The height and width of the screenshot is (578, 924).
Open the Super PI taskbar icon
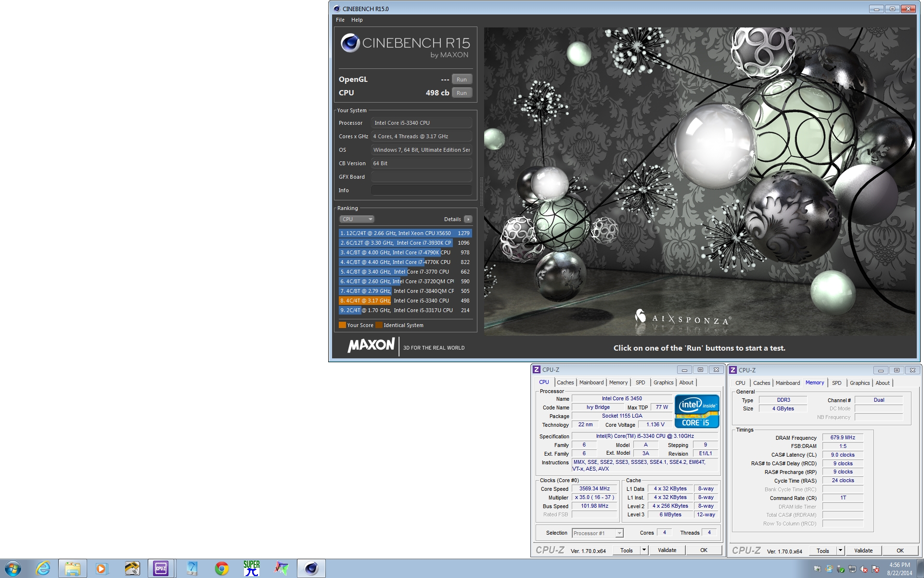click(251, 568)
